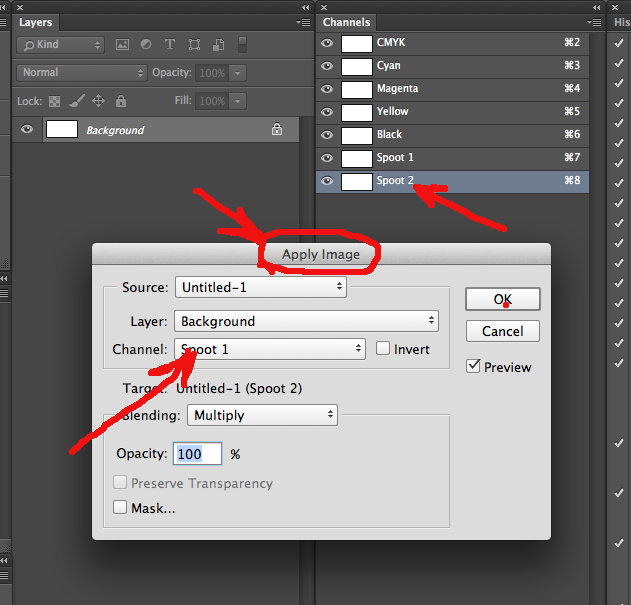
Task: Toggle Cyan channel visibility eye
Action: pos(327,66)
